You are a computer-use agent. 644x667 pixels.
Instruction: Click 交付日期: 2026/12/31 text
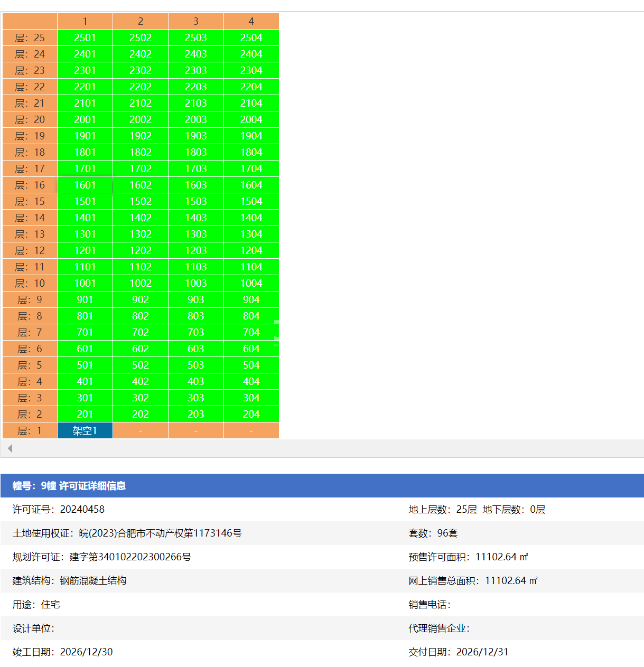459,652
